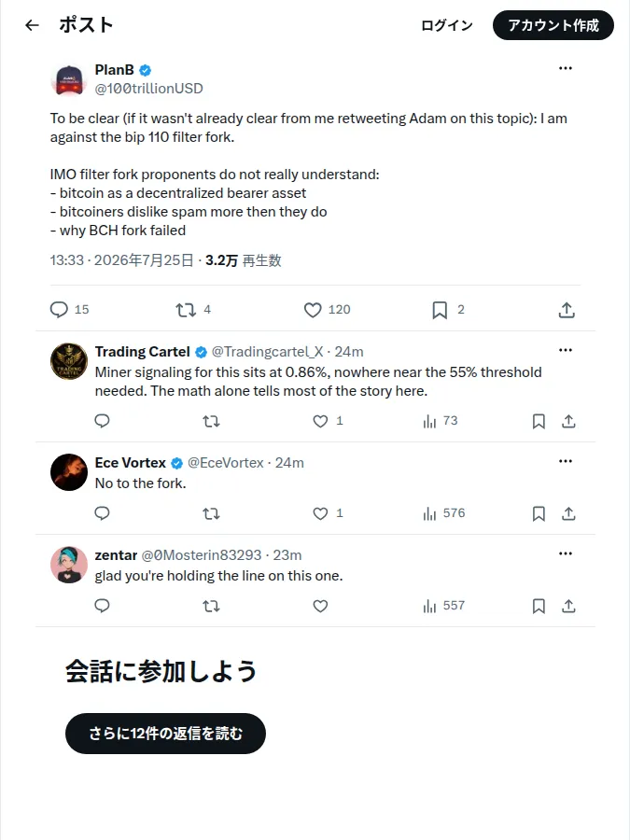Open Trading Cartel's profile avatar
Image resolution: width=630 pixels, height=840 pixels.
coord(68,361)
